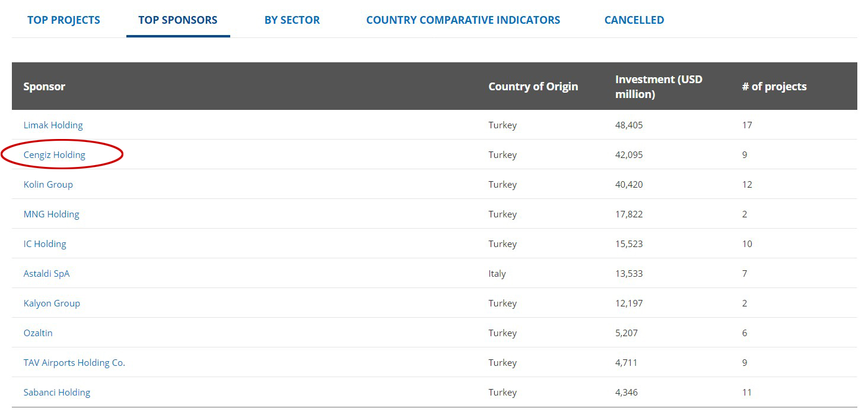Click Limak Holding's 48,405 investment value

pyautogui.click(x=629, y=125)
